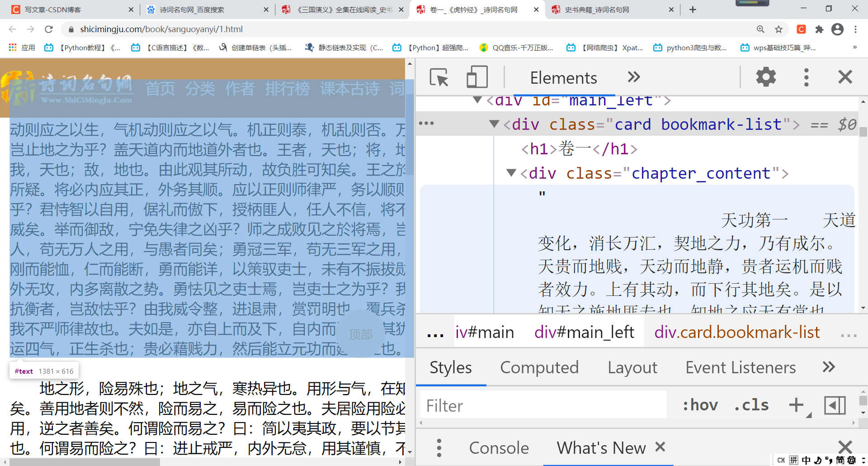868x466 pixels.
Task: Click the CSDN extension icon
Action: (801, 29)
